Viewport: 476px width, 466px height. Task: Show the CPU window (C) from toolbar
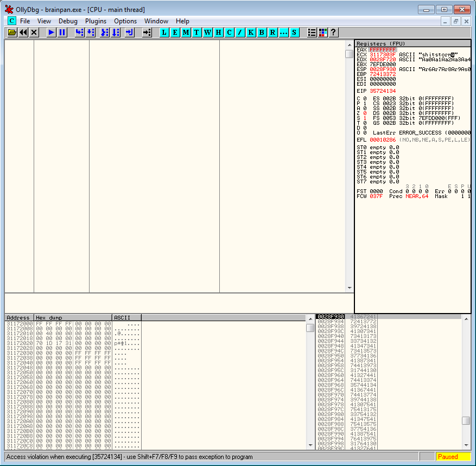click(230, 32)
